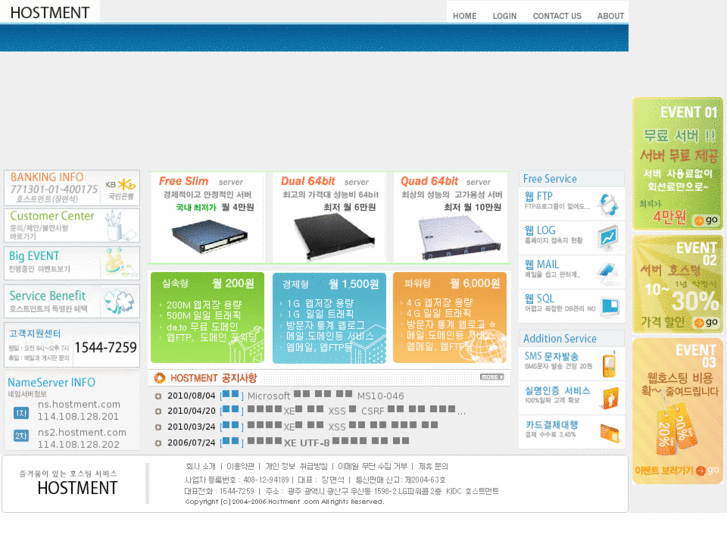Open the HOME menu item

point(465,16)
